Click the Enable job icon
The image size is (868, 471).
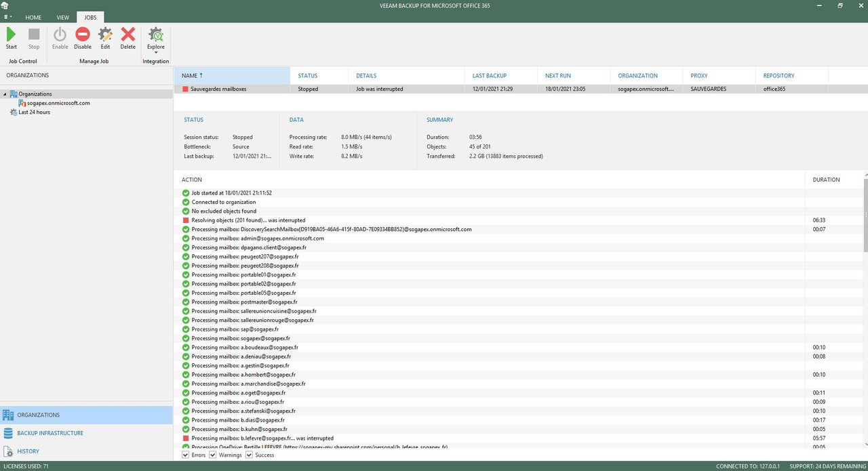(x=60, y=39)
